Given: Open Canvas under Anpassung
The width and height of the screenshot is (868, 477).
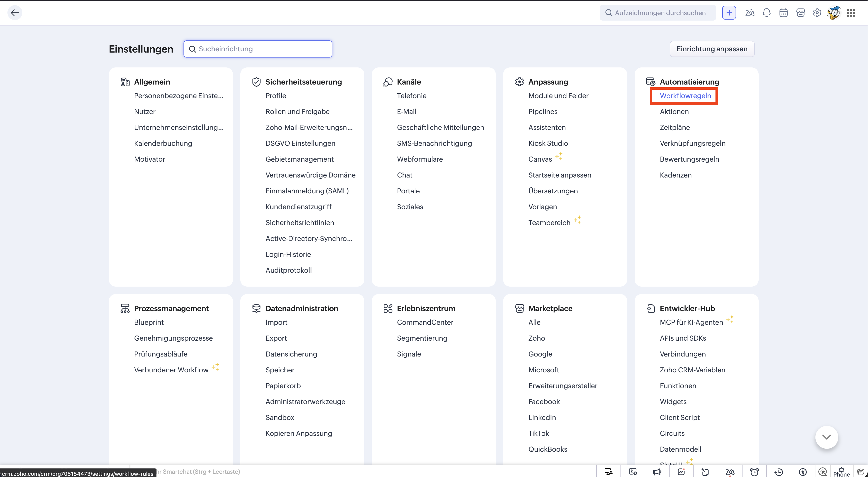Looking at the screenshot, I should [x=540, y=159].
